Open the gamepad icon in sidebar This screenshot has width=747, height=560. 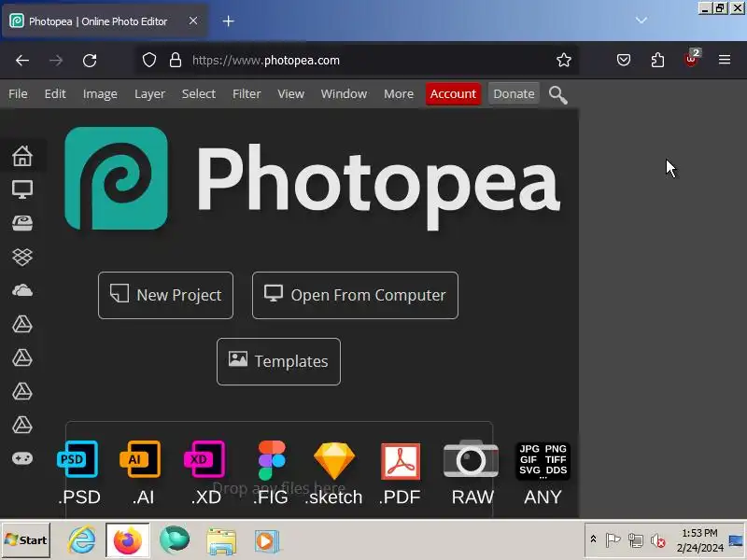click(22, 458)
